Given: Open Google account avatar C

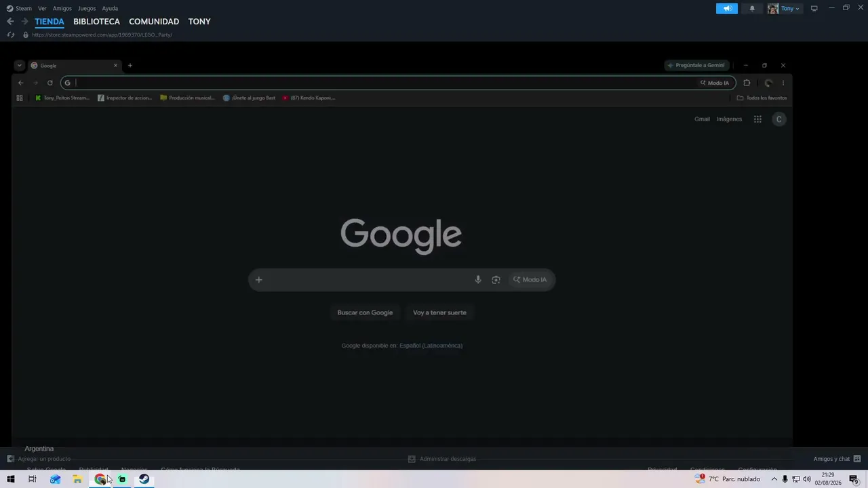Looking at the screenshot, I should pyautogui.click(x=778, y=119).
